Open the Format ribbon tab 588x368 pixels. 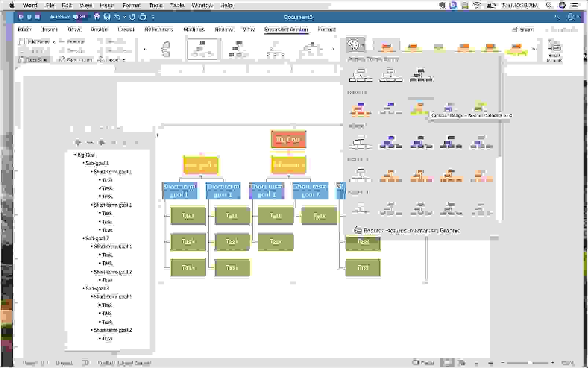click(327, 29)
